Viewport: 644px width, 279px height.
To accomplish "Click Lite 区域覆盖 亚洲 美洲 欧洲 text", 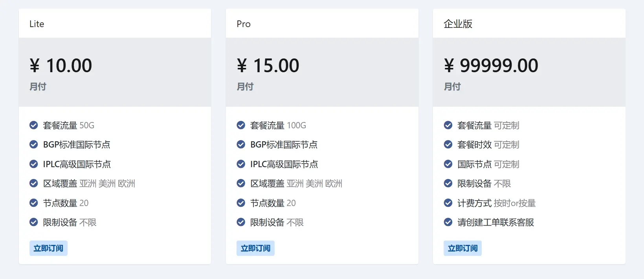I will pos(89,184).
